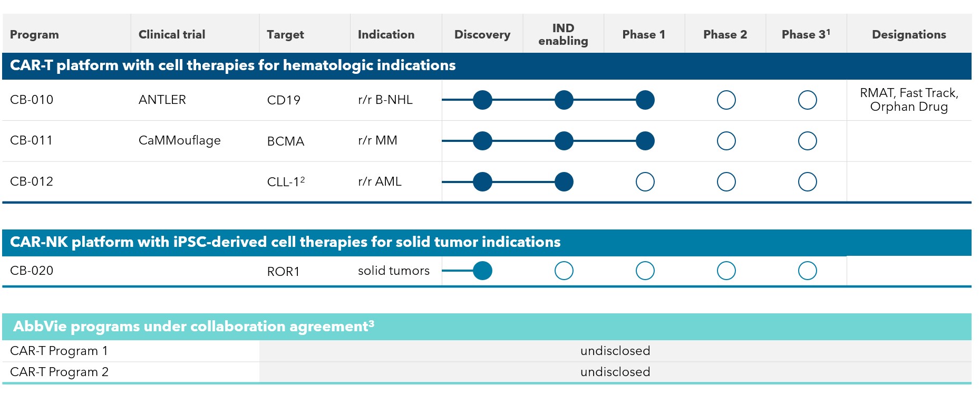Click the undisclosed cell for CAR-T Program 1
The height and width of the screenshot is (393, 980).
click(615, 351)
